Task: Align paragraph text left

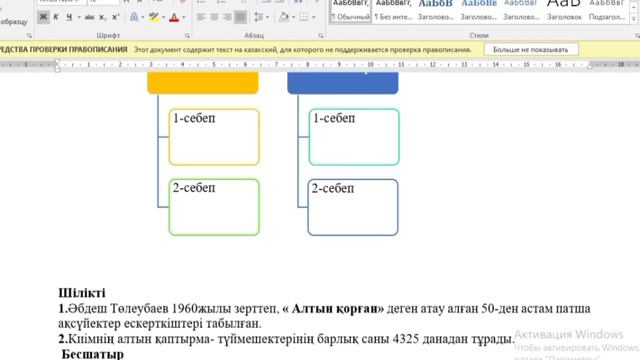Action: pyautogui.click(x=201, y=17)
